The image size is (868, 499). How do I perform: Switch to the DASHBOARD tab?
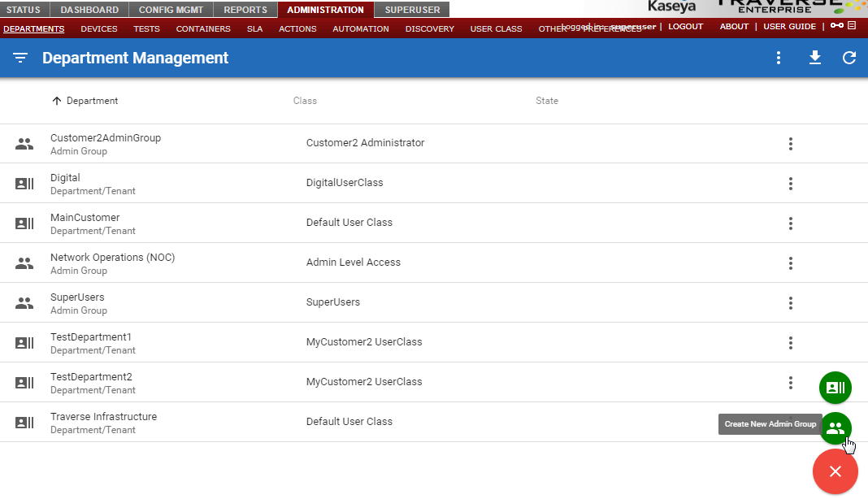(x=89, y=10)
